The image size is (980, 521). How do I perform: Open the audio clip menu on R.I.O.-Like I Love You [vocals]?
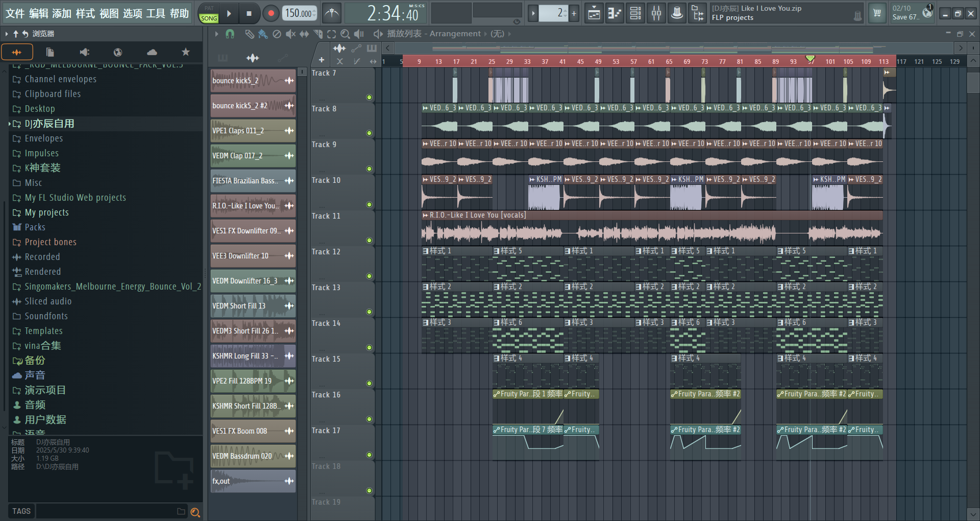[x=425, y=215]
